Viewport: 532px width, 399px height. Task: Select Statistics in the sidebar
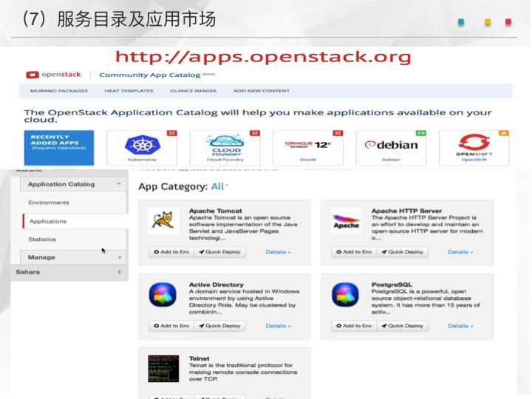[42, 239]
